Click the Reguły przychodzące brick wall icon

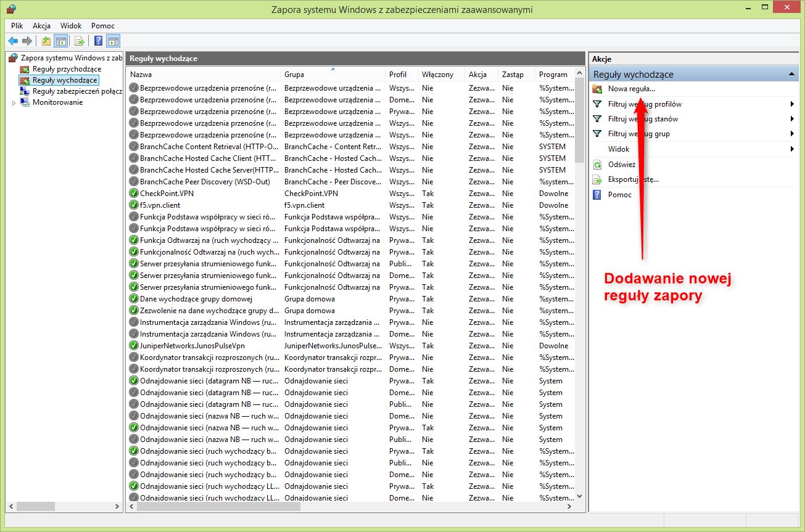tap(25, 69)
